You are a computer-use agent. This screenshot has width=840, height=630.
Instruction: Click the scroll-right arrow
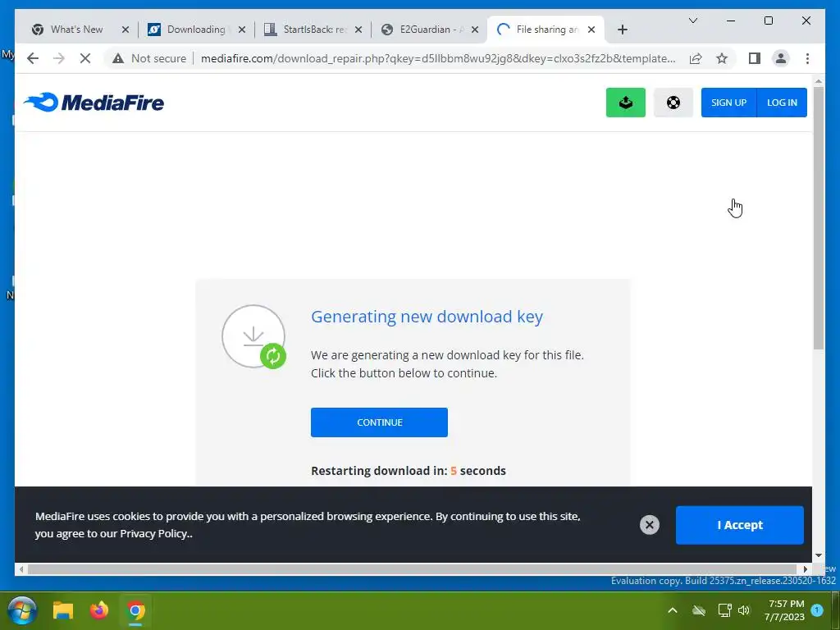click(x=806, y=569)
